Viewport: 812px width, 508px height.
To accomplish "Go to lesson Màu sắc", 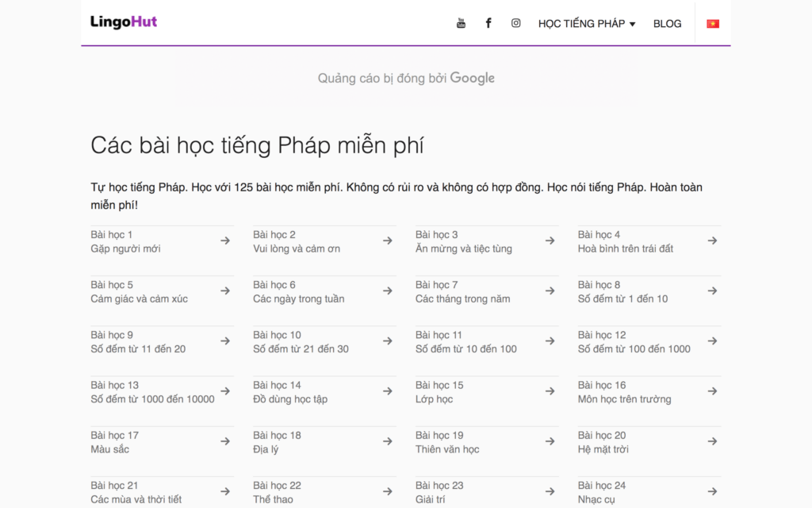I will point(109,449).
